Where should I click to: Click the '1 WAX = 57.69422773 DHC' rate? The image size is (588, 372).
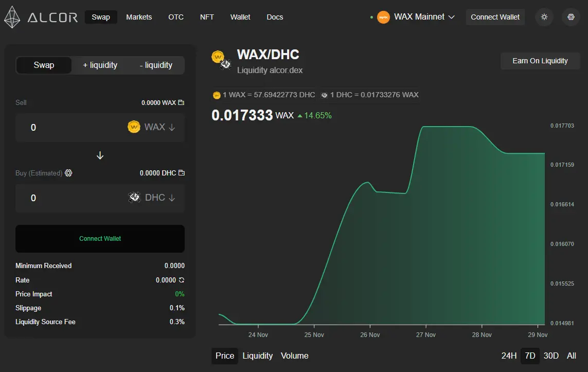[269, 95]
